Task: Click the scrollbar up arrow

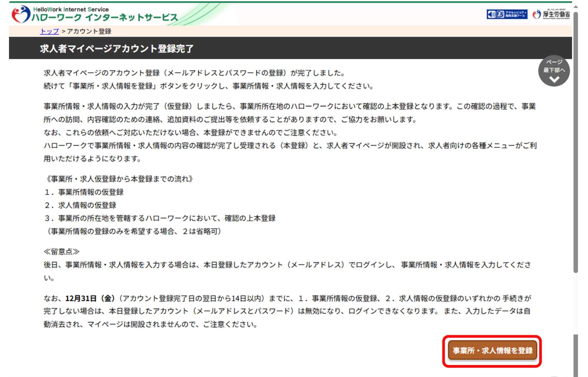Action: (576, 7)
